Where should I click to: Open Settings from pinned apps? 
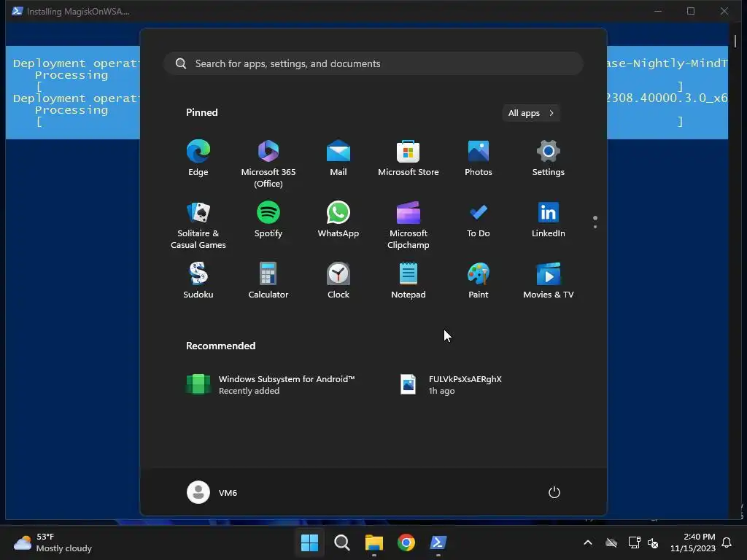click(x=549, y=158)
